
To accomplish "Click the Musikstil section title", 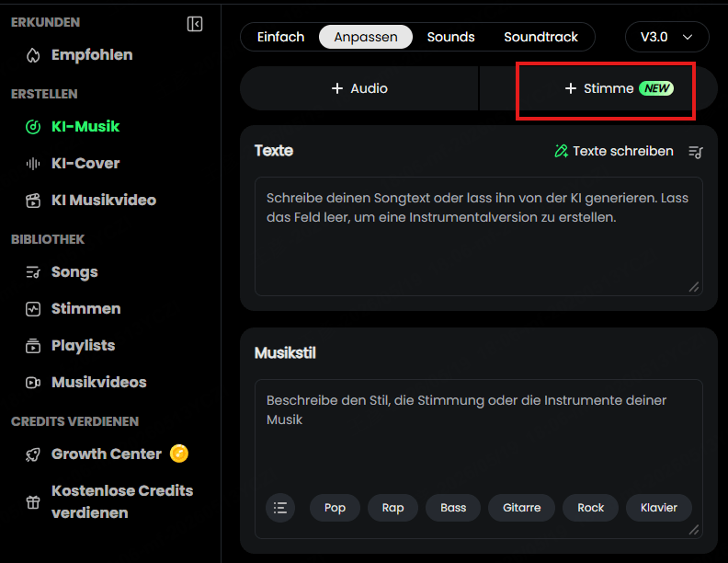I will point(285,353).
